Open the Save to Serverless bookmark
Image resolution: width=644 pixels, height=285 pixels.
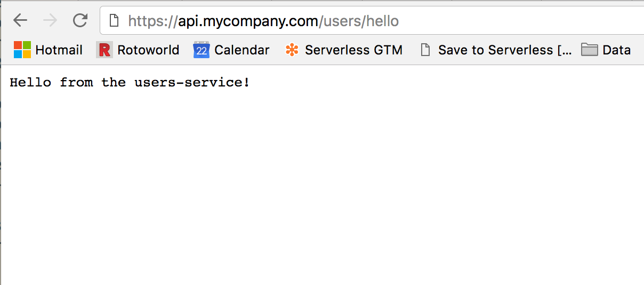point(504,50)
